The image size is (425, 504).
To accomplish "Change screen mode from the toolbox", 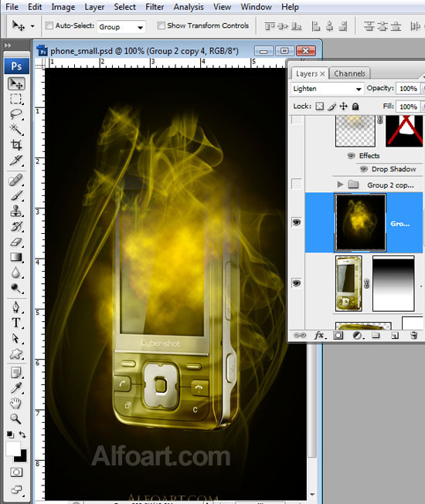I will coord(16,489).
